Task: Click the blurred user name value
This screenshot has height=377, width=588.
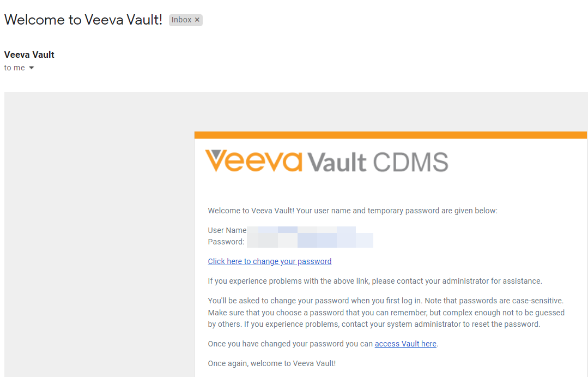Action: pos(301,230)
